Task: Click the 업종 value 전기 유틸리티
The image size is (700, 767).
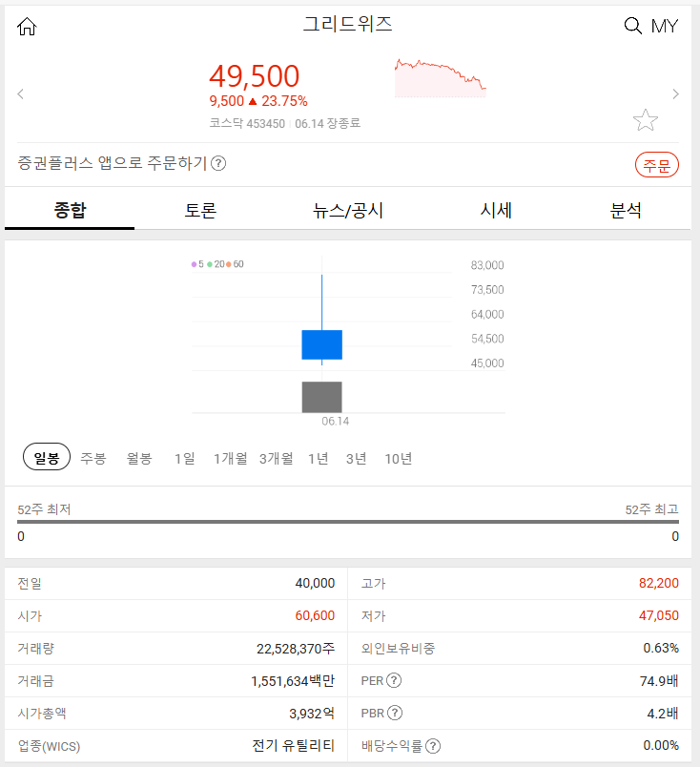Action: click(294, 745)
